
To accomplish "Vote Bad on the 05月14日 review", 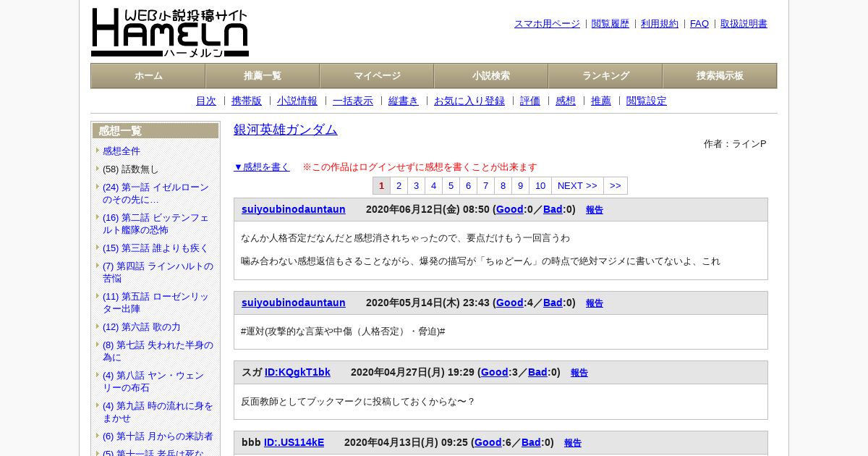I will pos(553,303).
